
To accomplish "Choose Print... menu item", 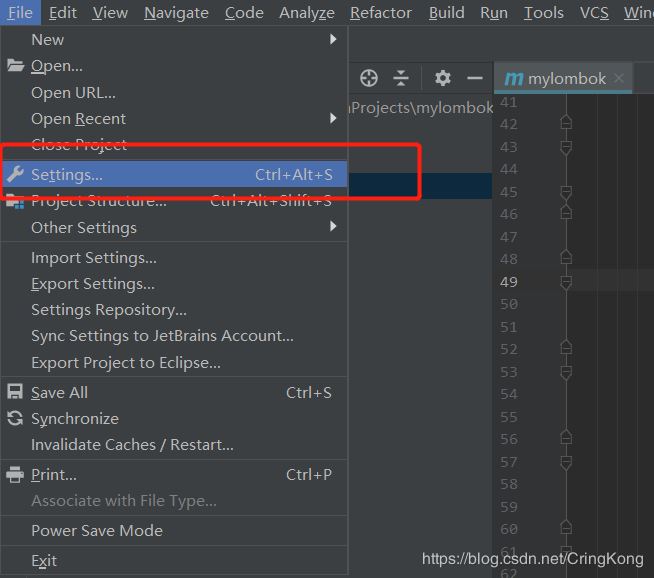I will [x=174, y=475].
